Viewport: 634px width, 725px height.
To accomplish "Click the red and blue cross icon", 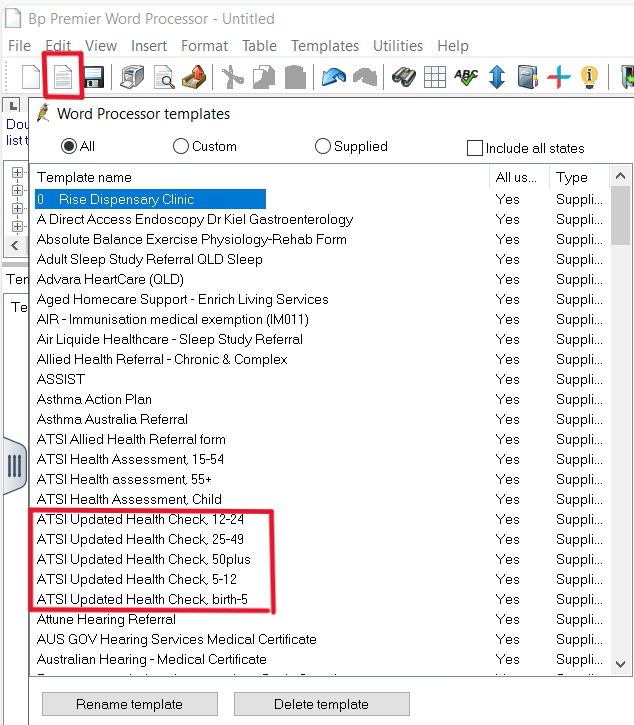I will point(559,77).
